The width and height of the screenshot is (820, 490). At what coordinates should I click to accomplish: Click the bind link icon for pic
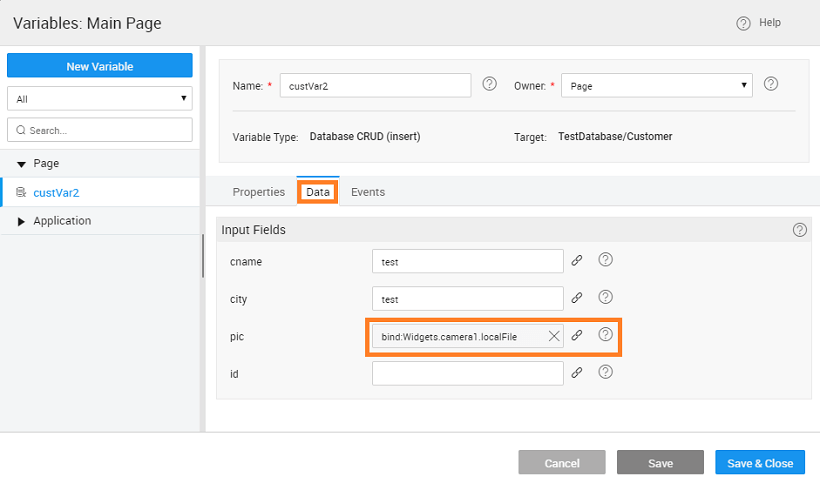[x=577, y=336]
